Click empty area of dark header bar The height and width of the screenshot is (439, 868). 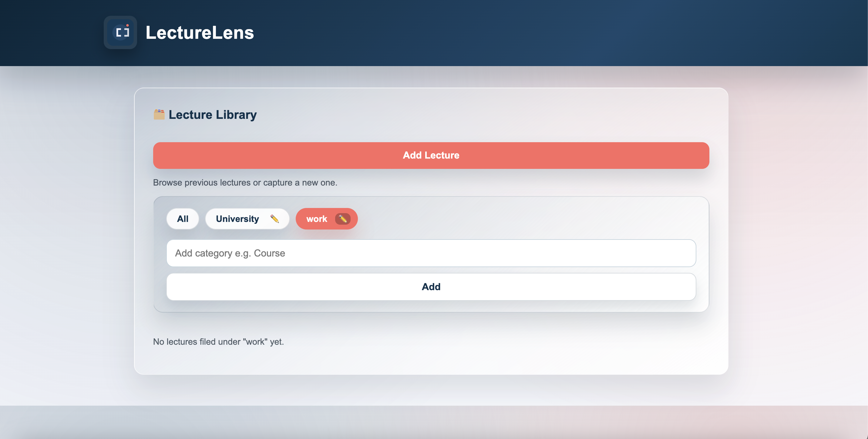[539, 33]
